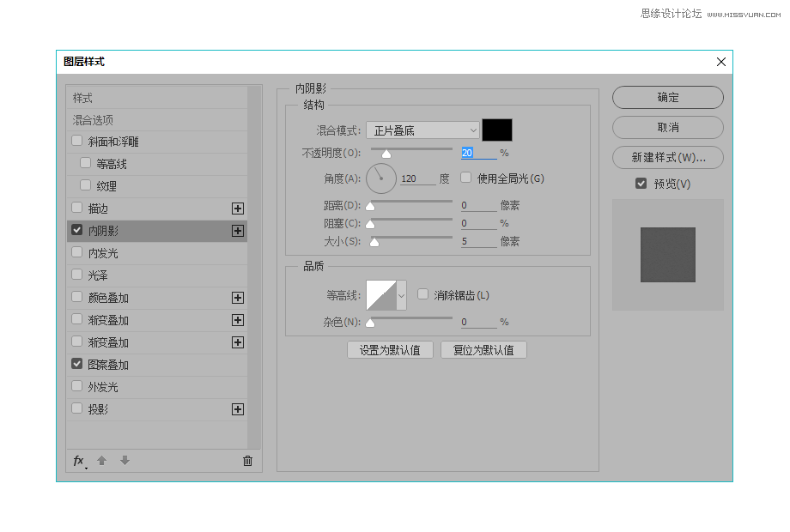Enable the 内发光 checkbox
This screenshot has height=532, width=790.
point(77,252)
